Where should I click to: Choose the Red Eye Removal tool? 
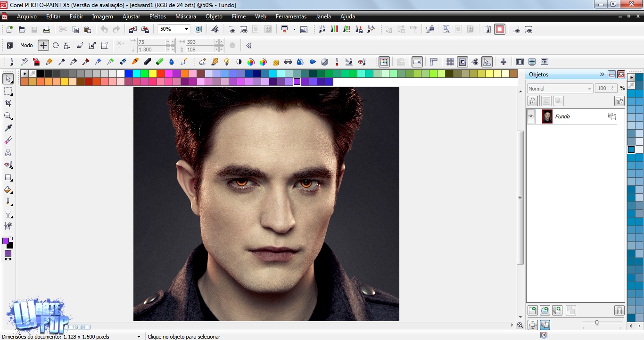point(8,165)
